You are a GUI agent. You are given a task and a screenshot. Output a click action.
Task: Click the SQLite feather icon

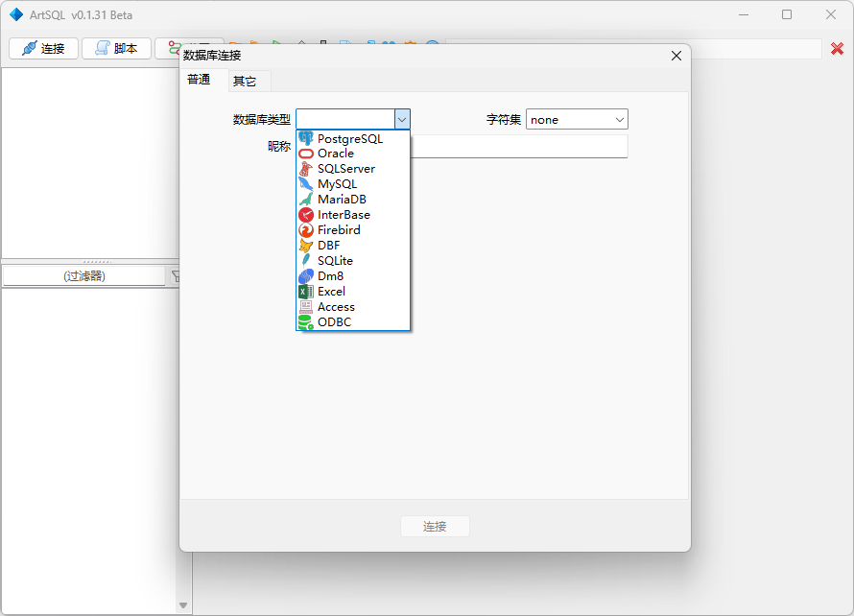[306, 260]
